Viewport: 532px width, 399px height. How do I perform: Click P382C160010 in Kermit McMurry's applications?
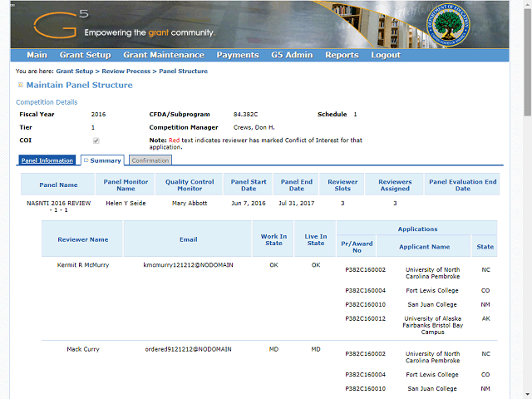(x=366, y=304)
